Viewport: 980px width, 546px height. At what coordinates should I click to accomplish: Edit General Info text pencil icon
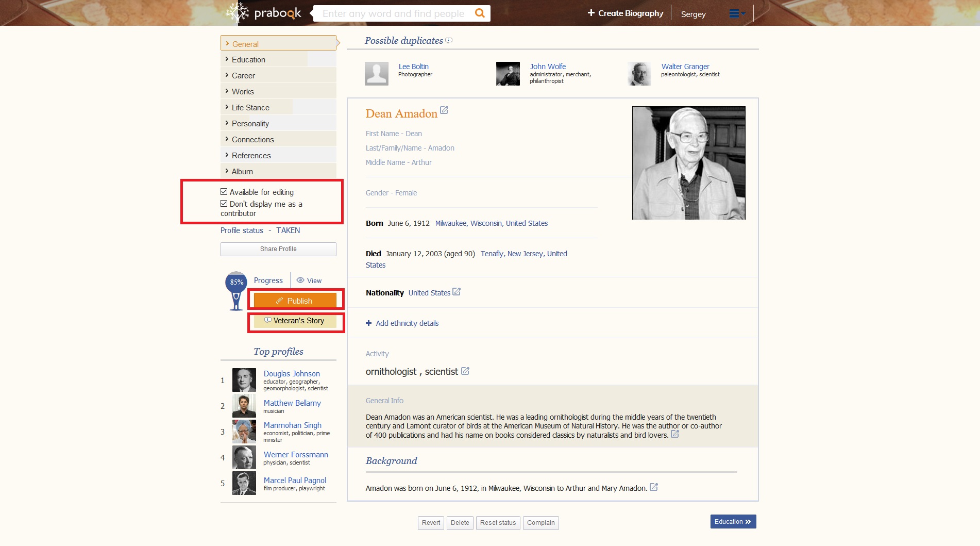[x=675, y=434]
